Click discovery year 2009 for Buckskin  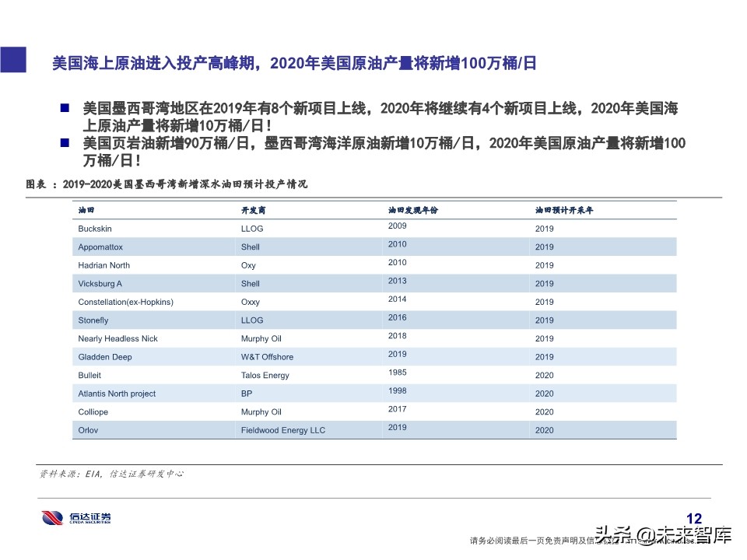pos(398,226)
